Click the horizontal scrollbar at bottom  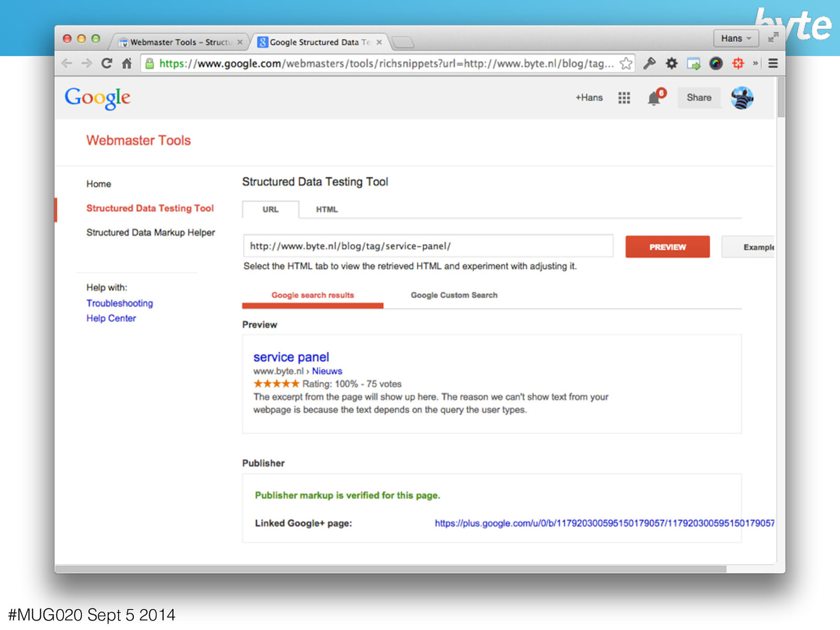click(x=391, y=569)
